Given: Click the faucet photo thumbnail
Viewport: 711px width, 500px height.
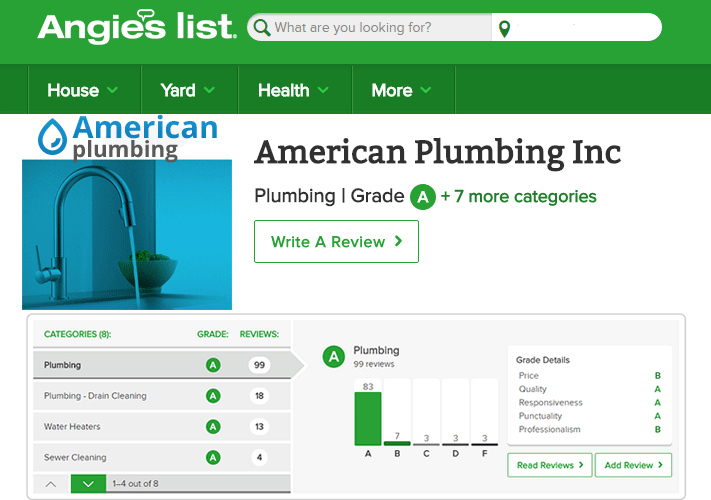Looking at the screenshot, I should click(x=127, y=234).
